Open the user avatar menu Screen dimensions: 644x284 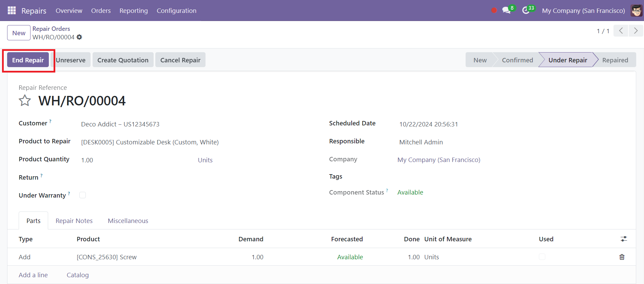coord(637,11)
